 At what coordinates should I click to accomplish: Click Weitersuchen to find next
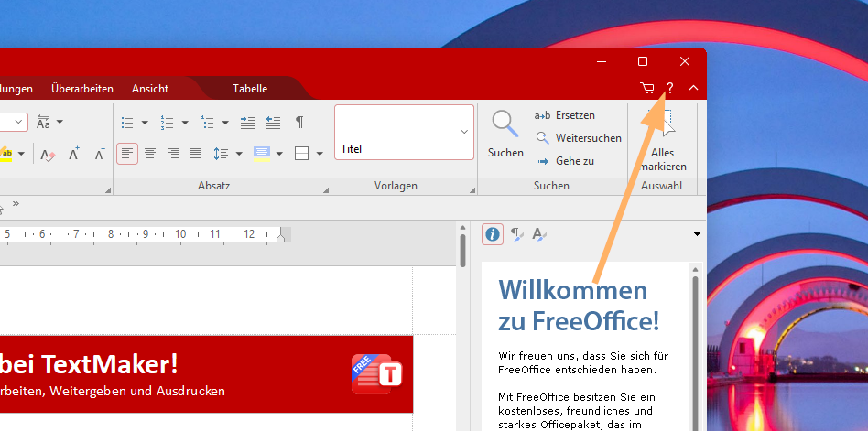(x=579, y=138)
